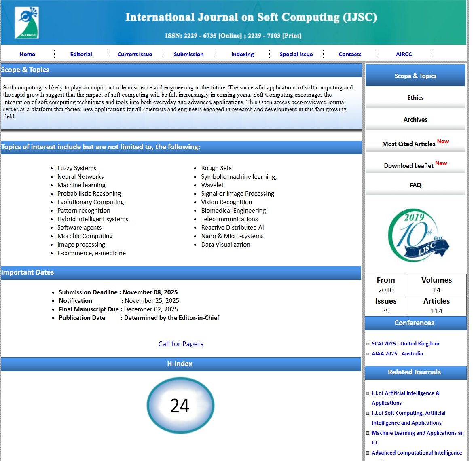Open I.J. of Artificial Intelligence & Applications link
The image size is (476, 461).
406,398
